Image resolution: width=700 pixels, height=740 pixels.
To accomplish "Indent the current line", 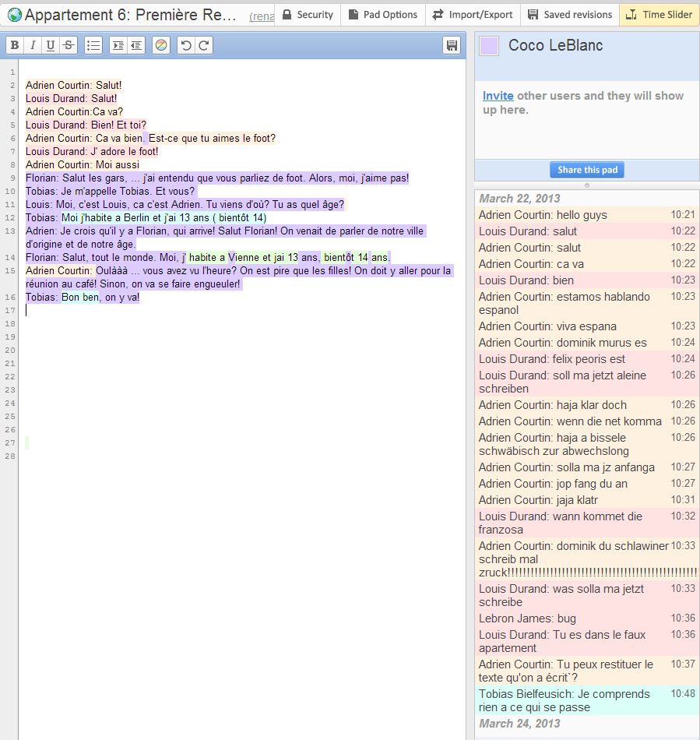I will click(118, 46).
